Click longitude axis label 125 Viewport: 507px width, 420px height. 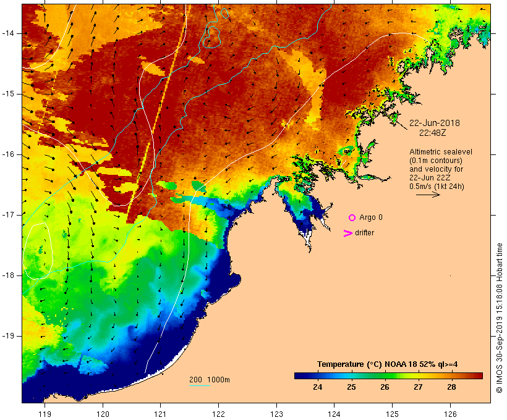[x=392, y=414]
